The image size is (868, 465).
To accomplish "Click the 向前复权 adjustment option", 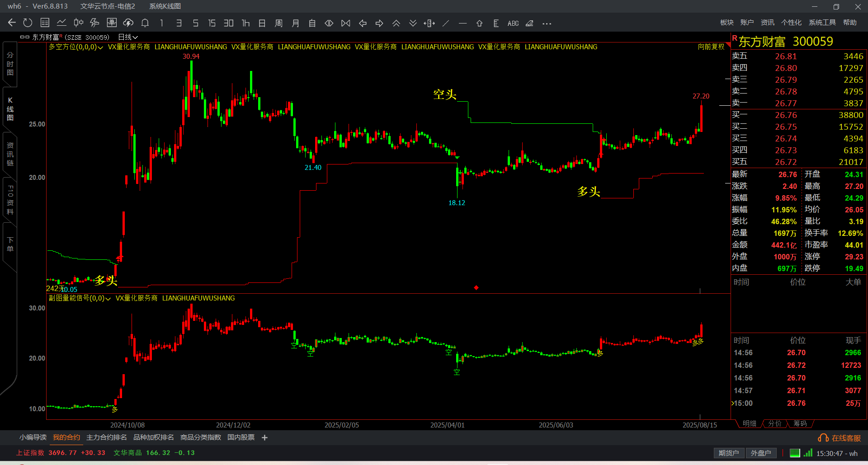I will (x=711, y=47).
